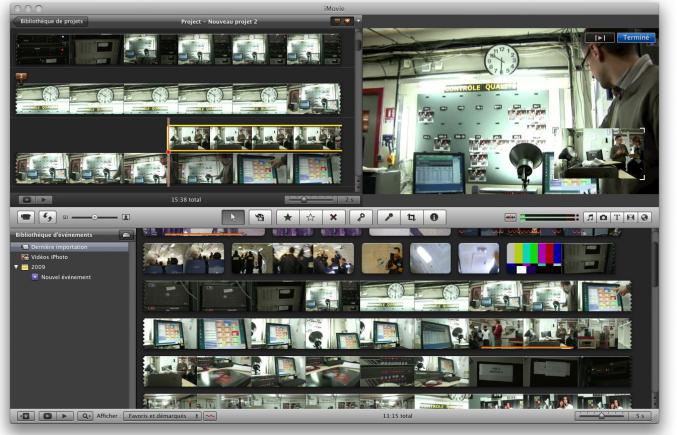Viewport: 677px width, 435px height.
Task: Click the Project – Nouveau projet 2 title
Action: [x=219, y=21]
